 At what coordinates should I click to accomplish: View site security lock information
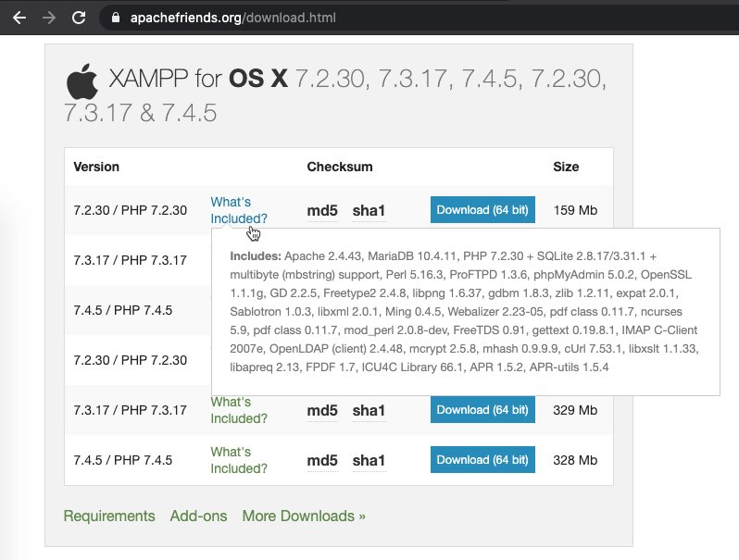[116, 18]
